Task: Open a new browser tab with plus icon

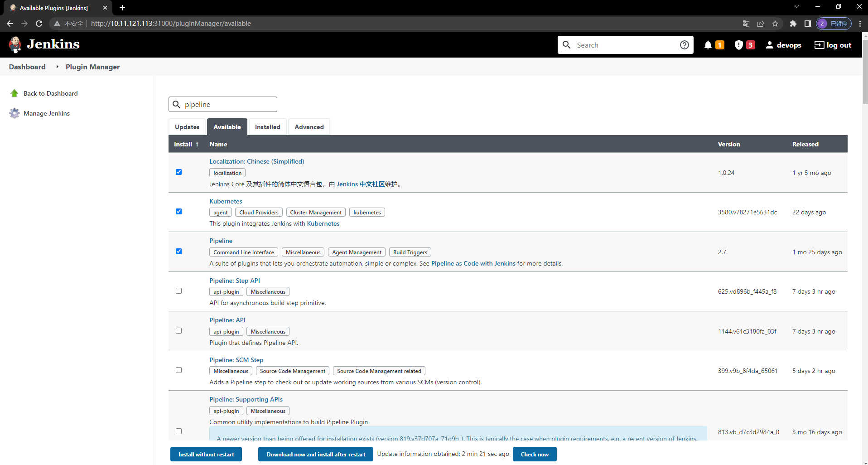Action: pyautogui.click(x=122, y=8)
